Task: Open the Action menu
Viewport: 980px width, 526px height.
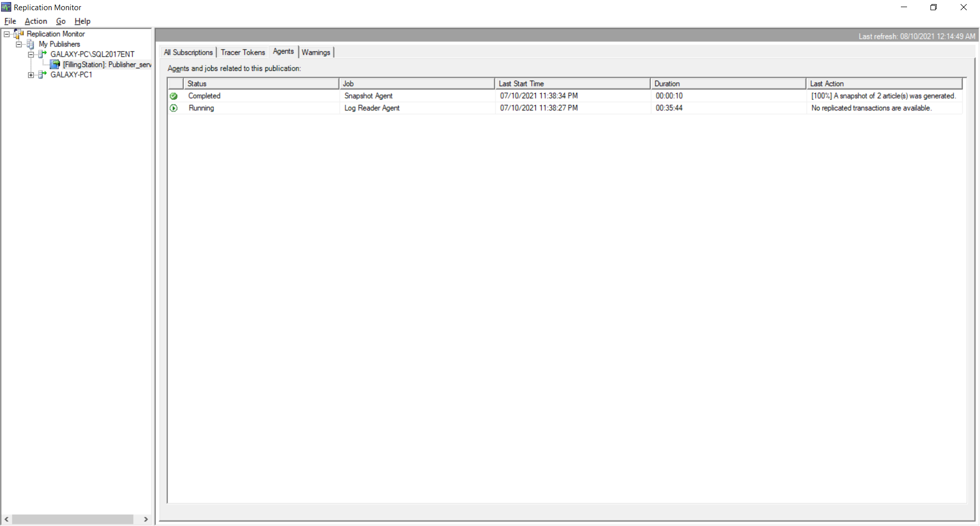Action: [36, 21]
